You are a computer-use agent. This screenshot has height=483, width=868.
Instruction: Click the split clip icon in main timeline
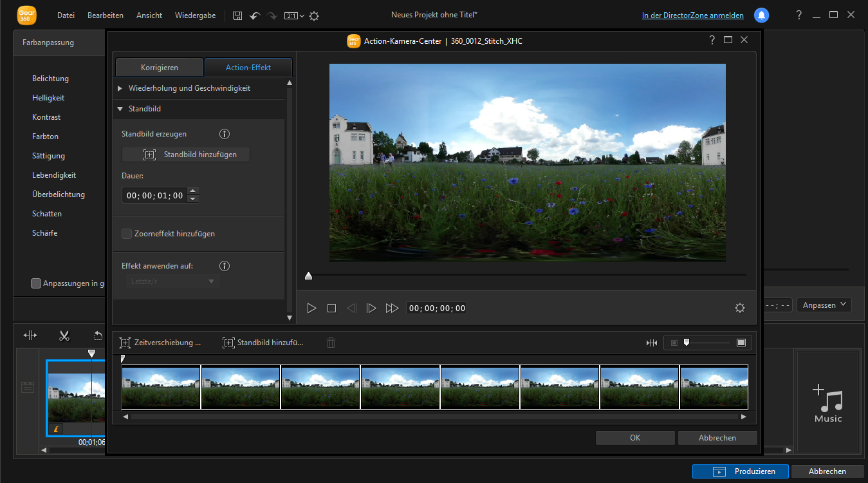point(30,336)
